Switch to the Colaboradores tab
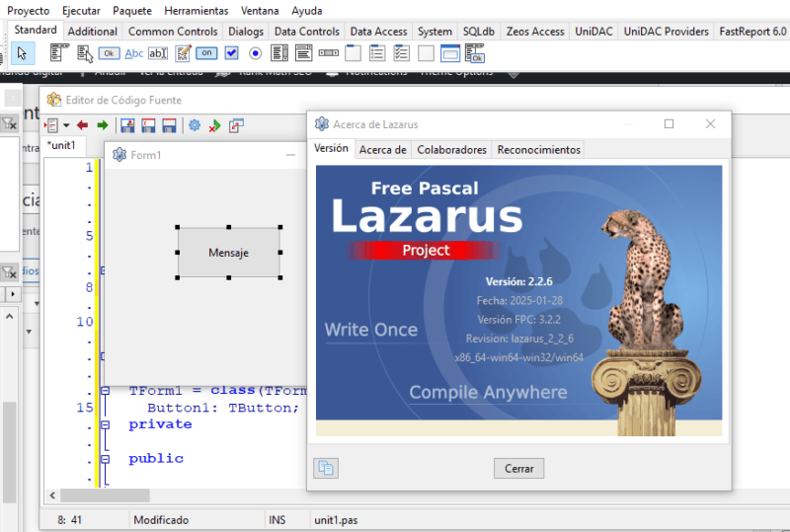Screen dimensions: 790x532 (x=451, y=150)
